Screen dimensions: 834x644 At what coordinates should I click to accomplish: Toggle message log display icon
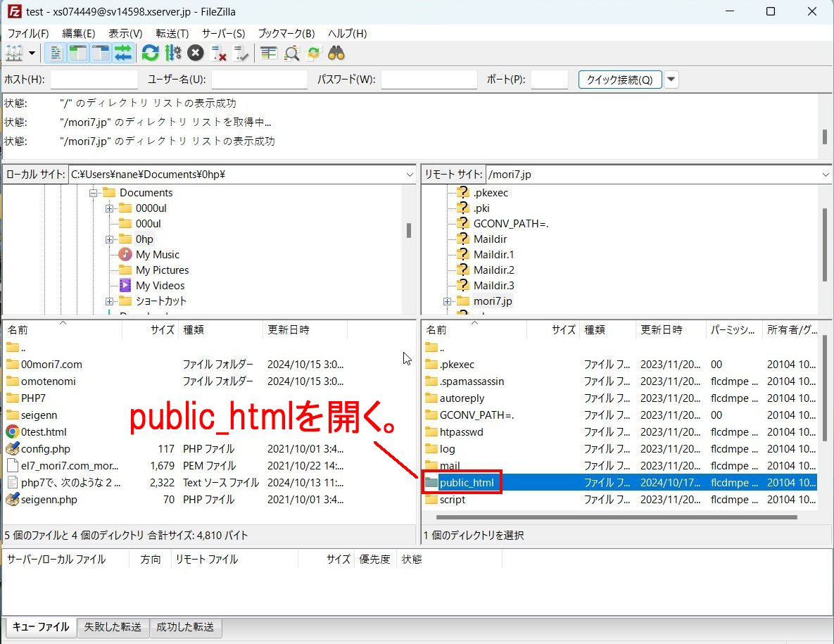pos(56,53)
